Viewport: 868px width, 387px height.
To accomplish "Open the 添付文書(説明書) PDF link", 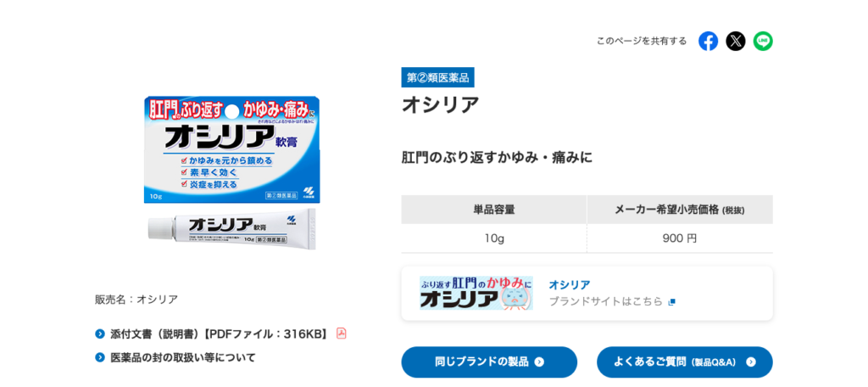I will coord(220,334).
